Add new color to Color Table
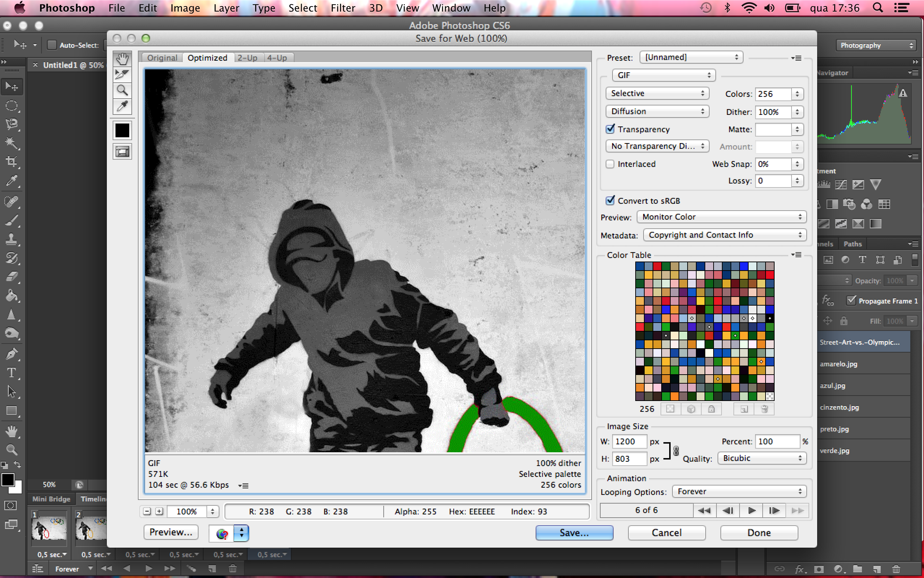Screen dimensions: 924x578 point(744,409)
